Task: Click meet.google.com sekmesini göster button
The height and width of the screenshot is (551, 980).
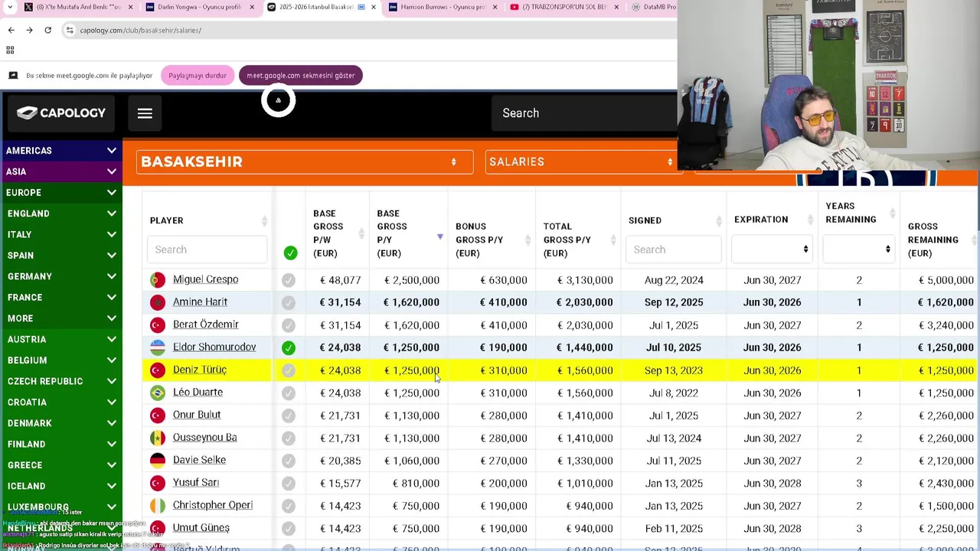Action: coord(300,76)
